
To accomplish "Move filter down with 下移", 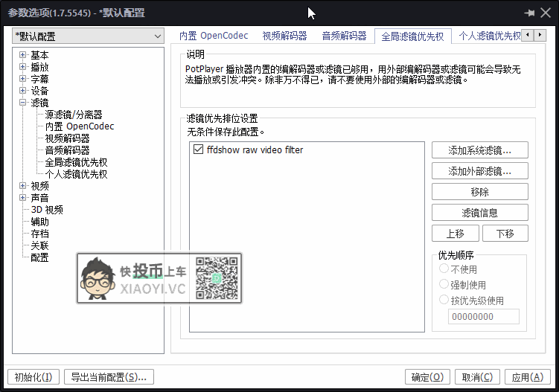I will pos(505,234).
